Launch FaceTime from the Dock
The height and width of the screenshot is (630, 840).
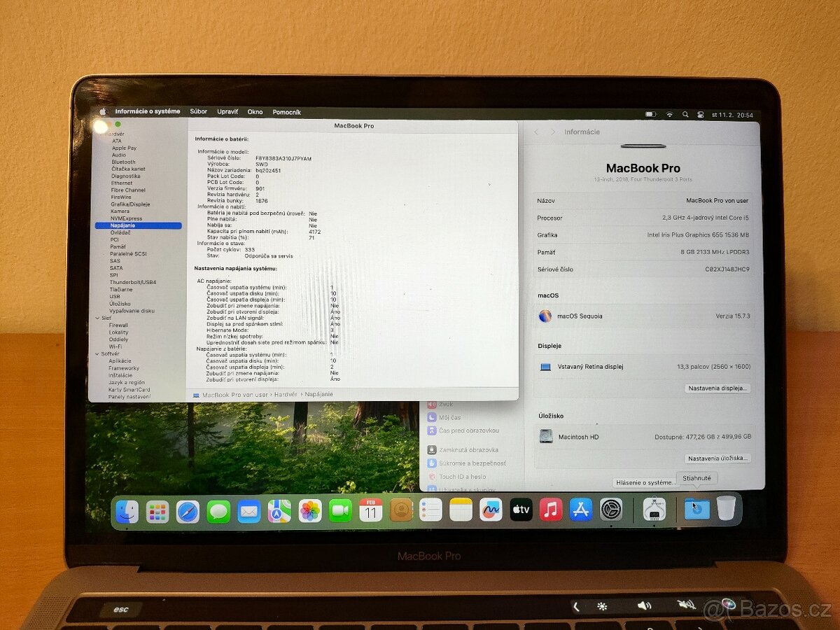tap(340, 510)
